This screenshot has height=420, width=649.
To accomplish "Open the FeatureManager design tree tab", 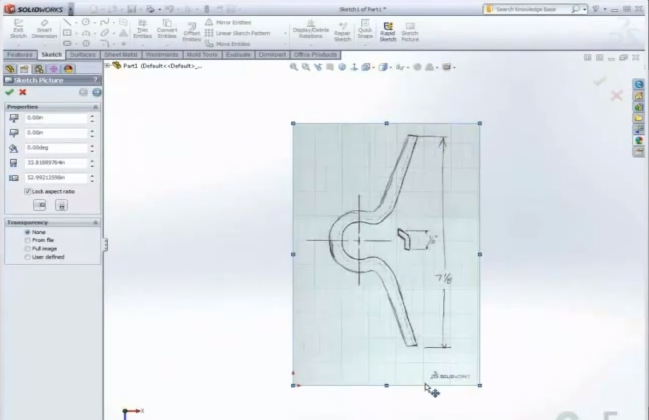I will click(x=10, y=69).
